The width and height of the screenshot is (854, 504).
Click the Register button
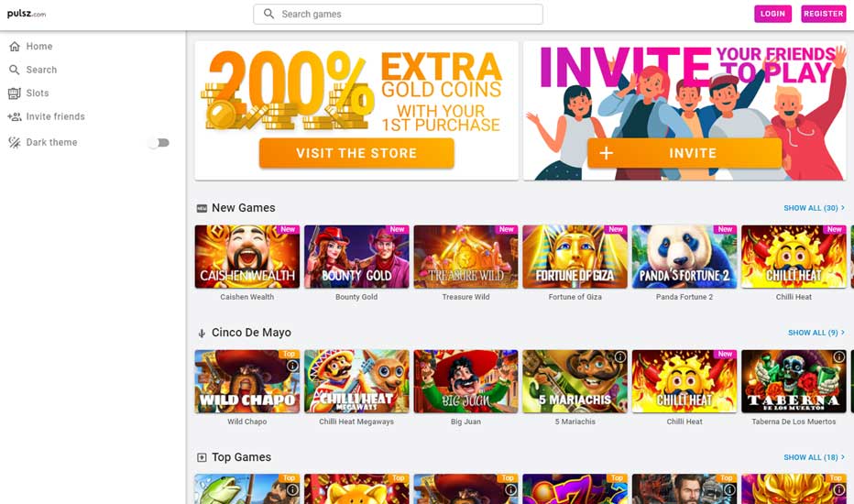824,14
